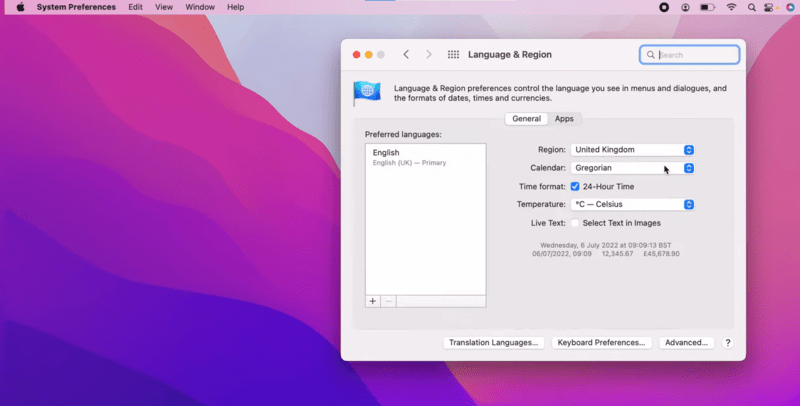The height and width of the screenshot is (406, 800).
Task: Click the '12,345.67' number sample
Action: pyautogui.click(x=617, y=253)
